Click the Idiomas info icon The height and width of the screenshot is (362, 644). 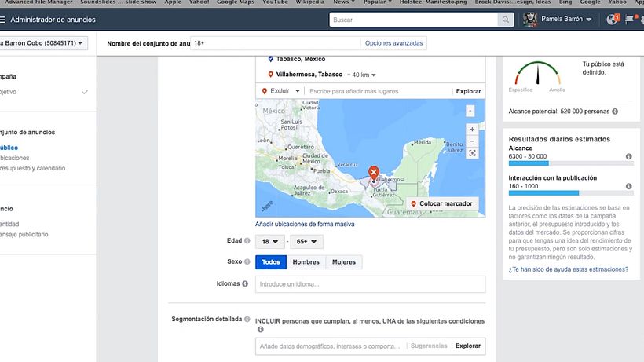click(x=245, y=283)
